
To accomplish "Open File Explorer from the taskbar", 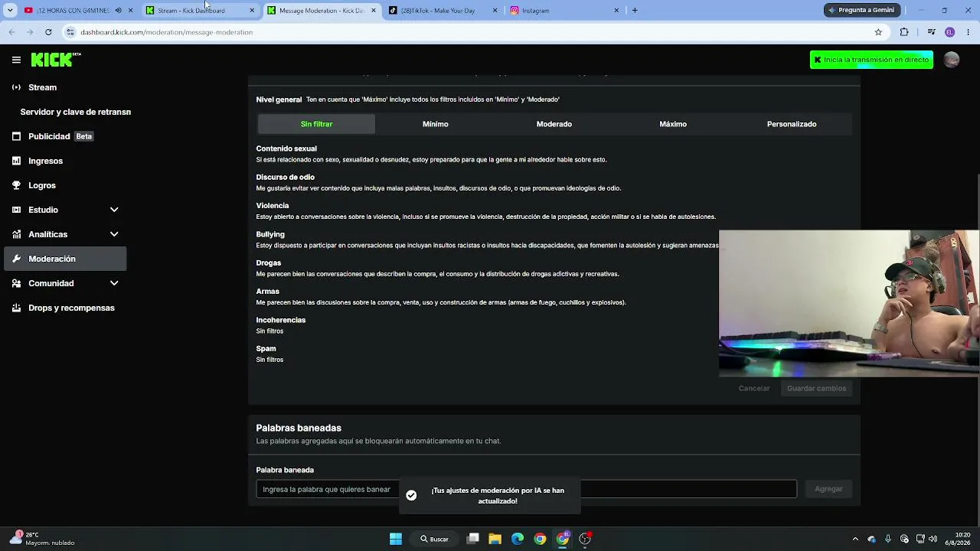I will coord(495,539).
